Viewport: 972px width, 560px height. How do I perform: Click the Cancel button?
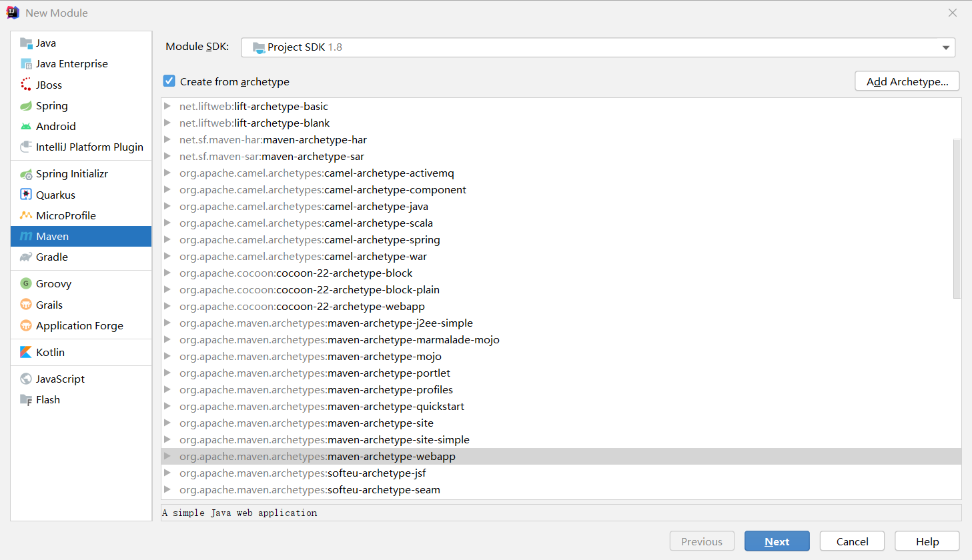click(853, 541)
